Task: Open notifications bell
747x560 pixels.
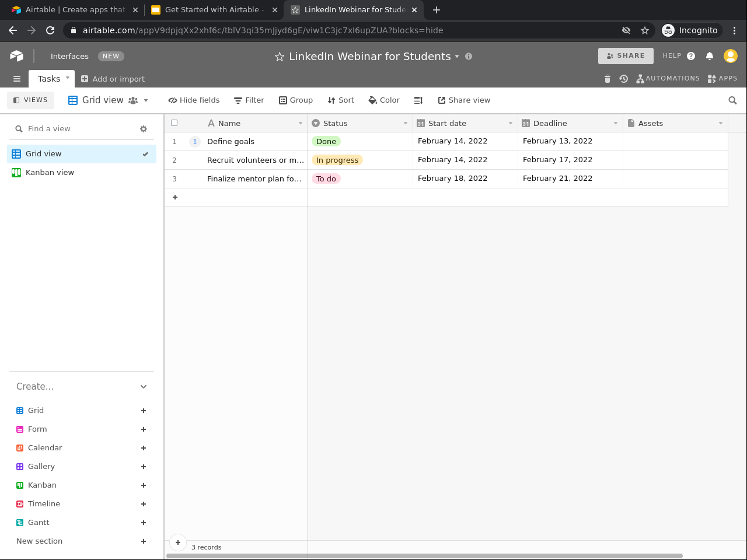Action: pos(710,56)
